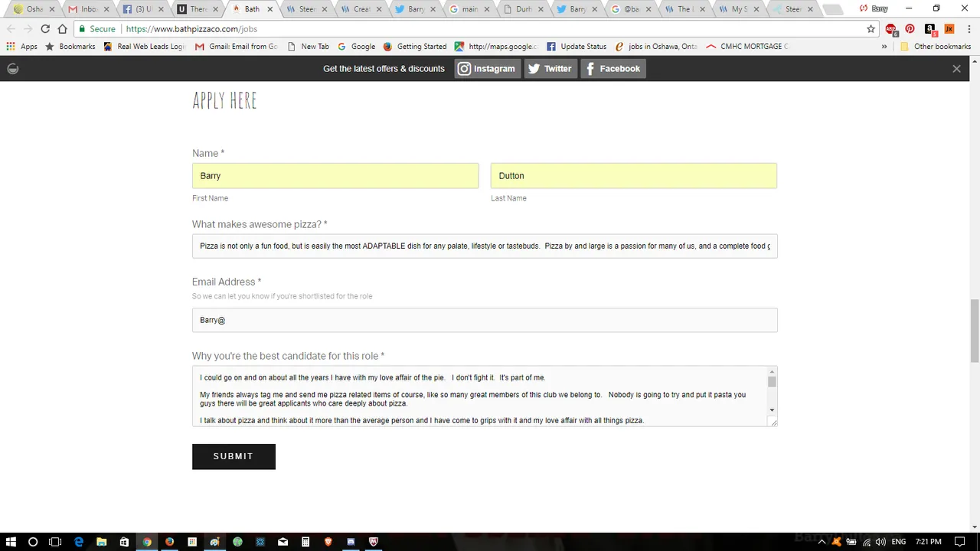
Task: Switch to Firefox in the taskbar
Action: tap(169, 542)
